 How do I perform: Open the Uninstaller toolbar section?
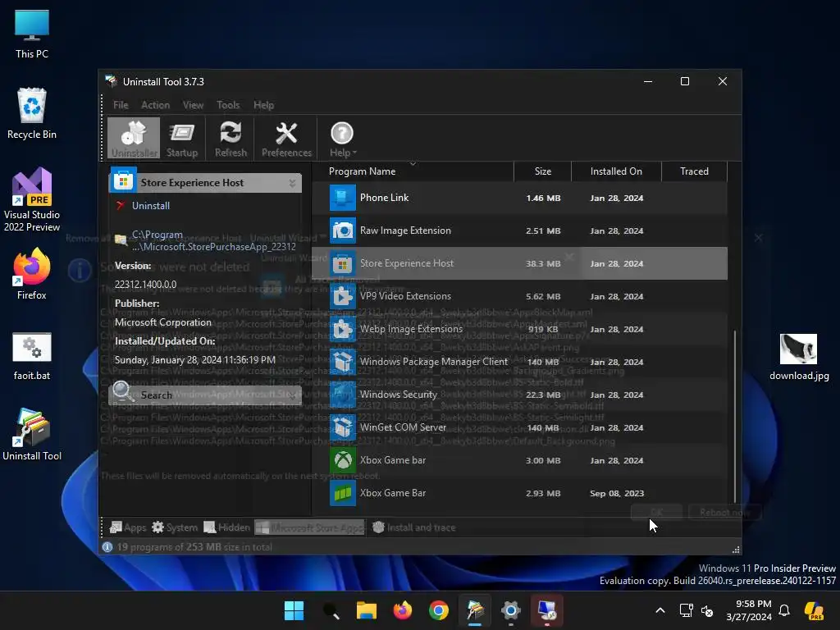[x=134, y=138]
